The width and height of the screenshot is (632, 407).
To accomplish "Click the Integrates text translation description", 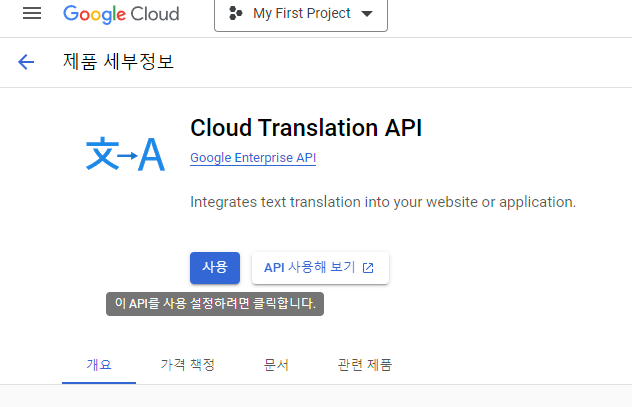I will coord(383,202).
